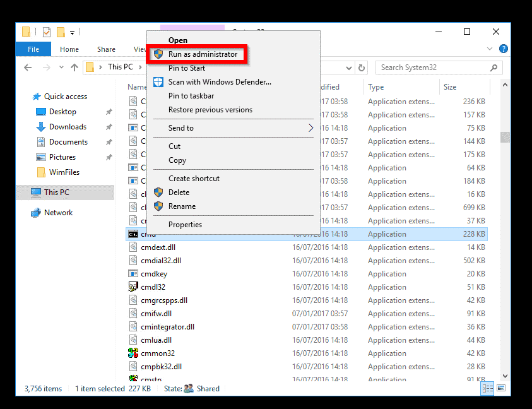
Task: Choose Restore previous versions
Action: (x=210, y=110)
